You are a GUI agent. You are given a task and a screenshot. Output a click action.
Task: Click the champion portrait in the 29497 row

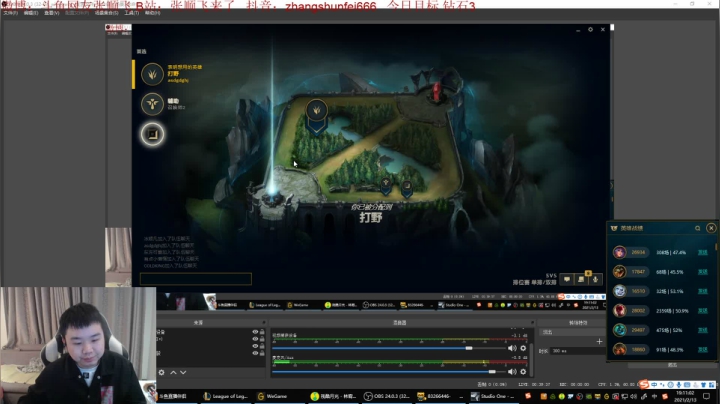point(619,330)
